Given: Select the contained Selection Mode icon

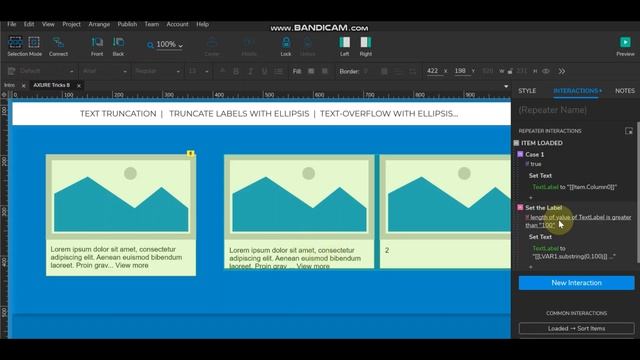Looking at the screenshot, I should point(34,42).
